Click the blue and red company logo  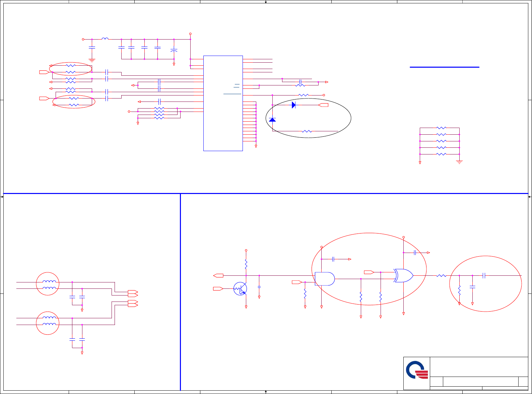point(417,370)
